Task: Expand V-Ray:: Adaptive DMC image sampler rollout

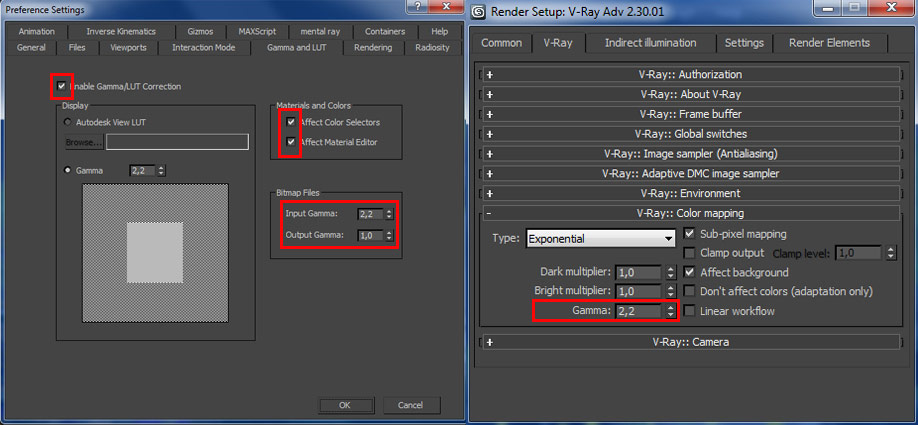Action: [x=690, y=174]
